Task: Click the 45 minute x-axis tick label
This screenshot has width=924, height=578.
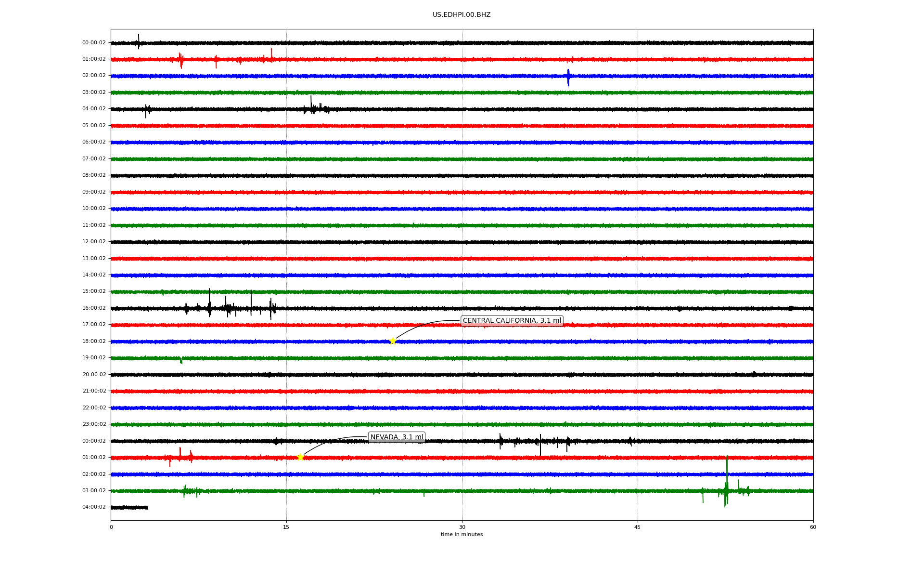Action: coord(638,527)
